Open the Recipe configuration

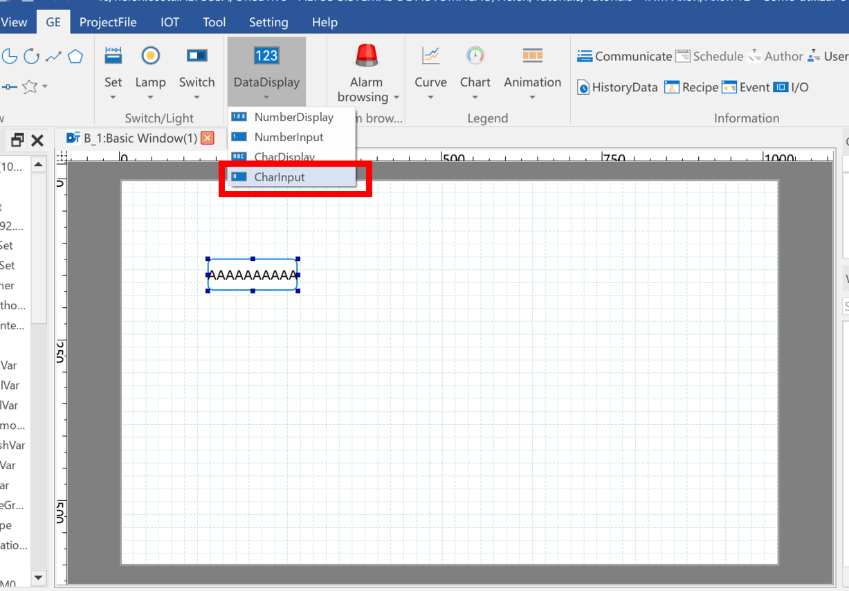tap(691, 87)
